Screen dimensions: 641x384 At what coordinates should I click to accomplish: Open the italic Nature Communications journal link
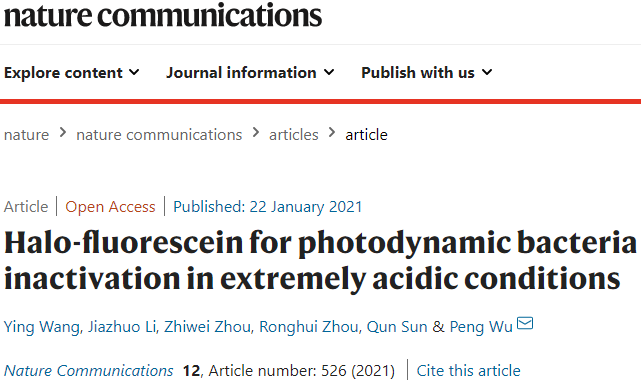pos(89,371)
